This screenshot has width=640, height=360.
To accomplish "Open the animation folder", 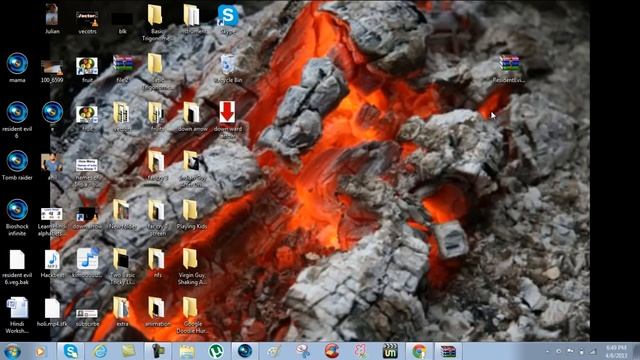I will tap(157, 311).
